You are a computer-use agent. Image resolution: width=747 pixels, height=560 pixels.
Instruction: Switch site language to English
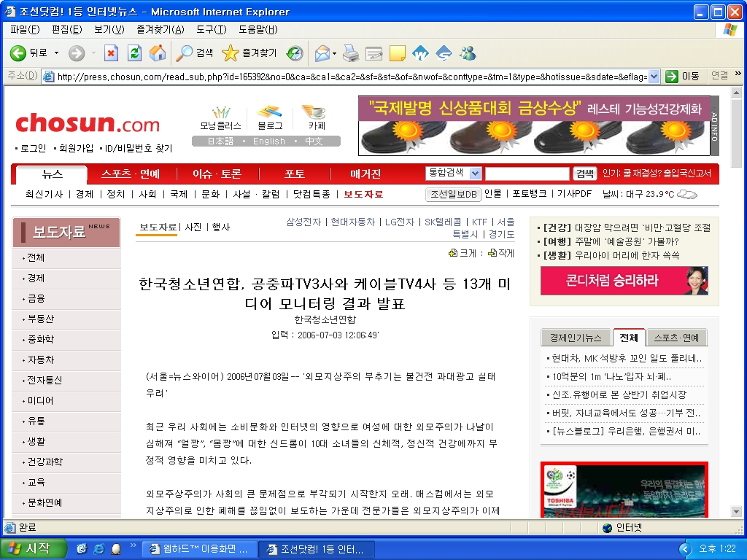click(x=269, y=141)
